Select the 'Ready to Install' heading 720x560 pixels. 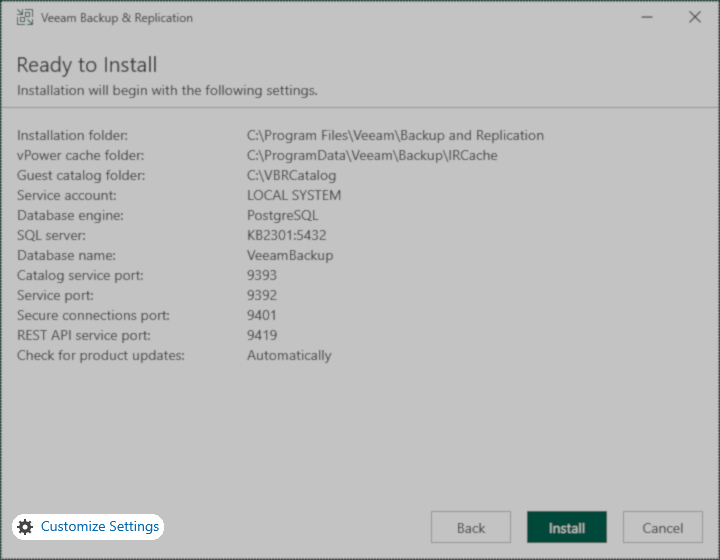[87, 65]
